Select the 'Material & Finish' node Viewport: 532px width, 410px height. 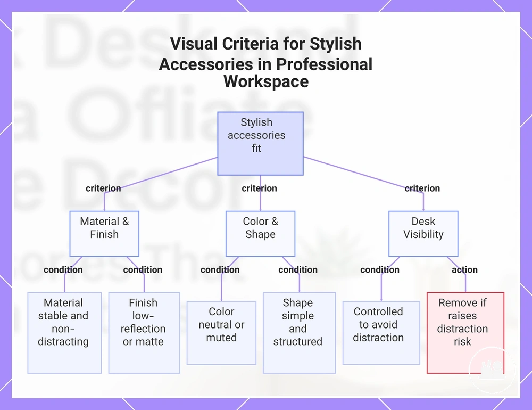click(104, 234)
